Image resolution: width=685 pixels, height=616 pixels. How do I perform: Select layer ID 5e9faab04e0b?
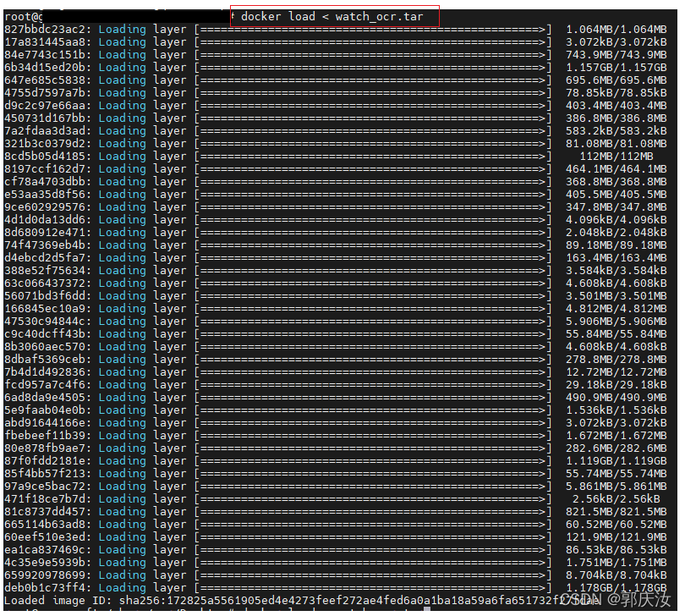[x=45, y=410]
